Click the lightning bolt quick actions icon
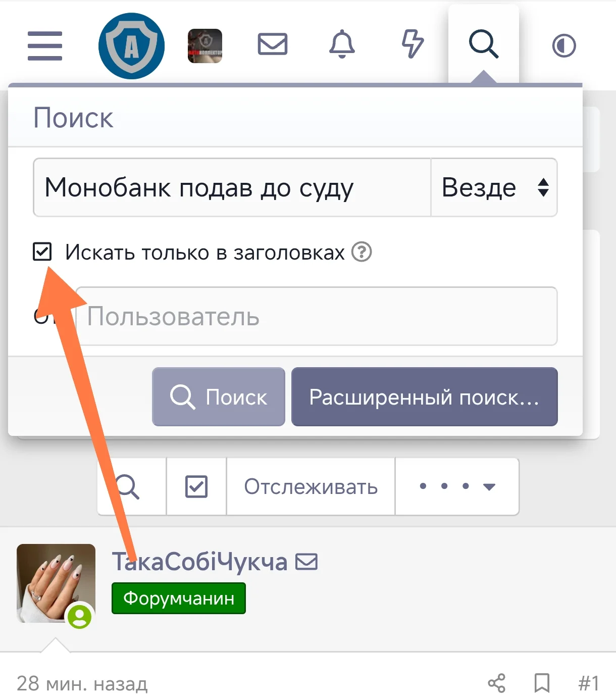The width and height of the screenshot is (616, 698). [x=412, y=45]
